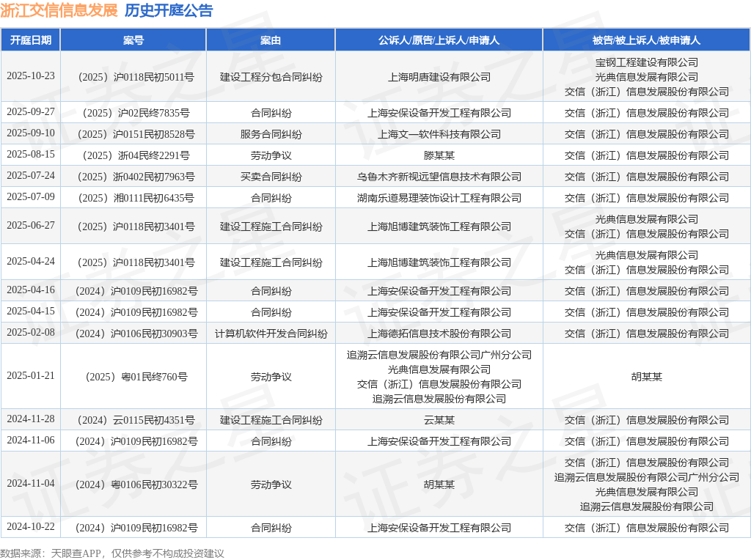Select case number 沪0151民初8528号
The height and width of the screenshot is (560, 751).
click(x=136, y=134)
